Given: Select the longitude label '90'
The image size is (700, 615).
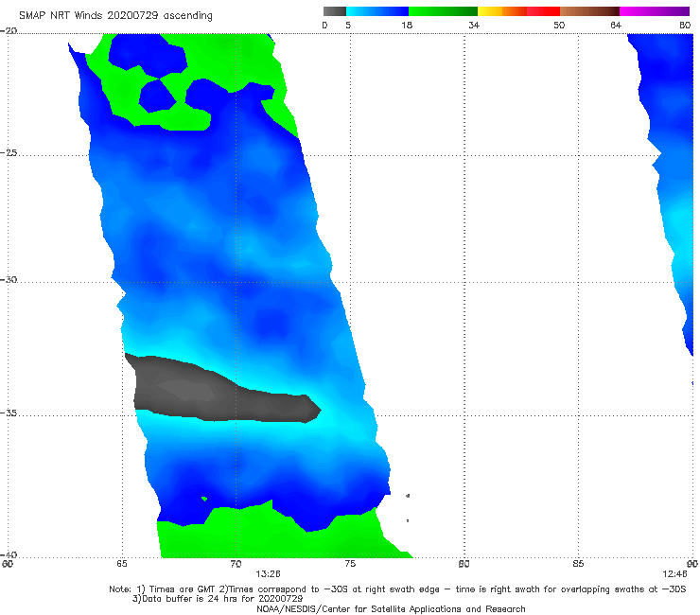Looking at the screenshot, I should [x=692, y=564].
